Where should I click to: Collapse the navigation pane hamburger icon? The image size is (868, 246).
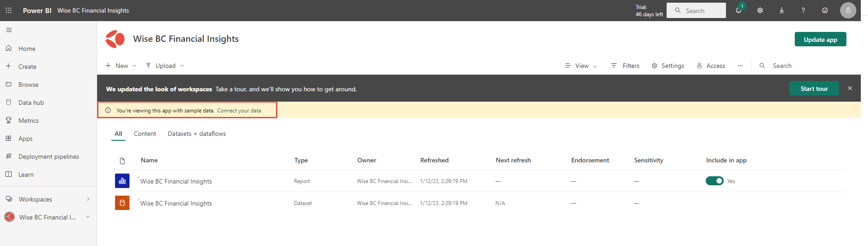point(9,30)
